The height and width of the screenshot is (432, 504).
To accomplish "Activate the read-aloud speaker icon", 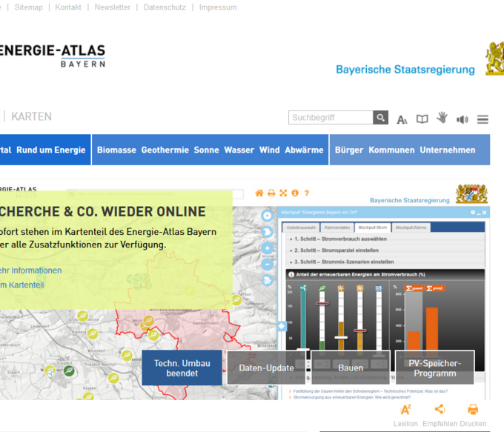I will pos(462,119).
